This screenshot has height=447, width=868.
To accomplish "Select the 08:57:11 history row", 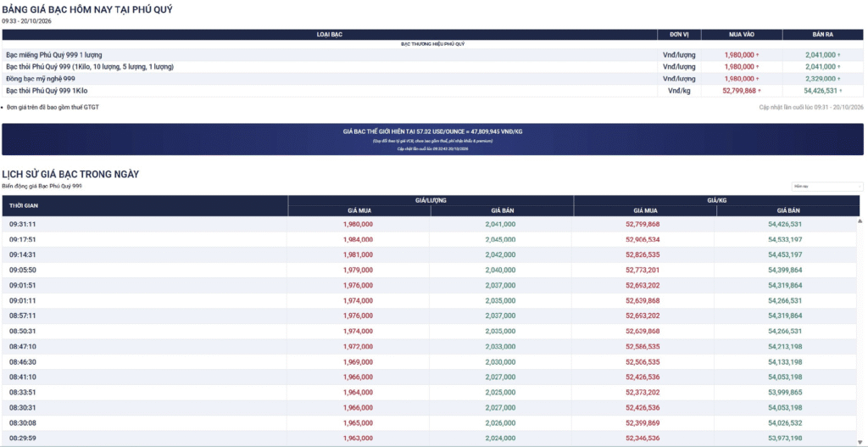I will [x=429, y=316].
